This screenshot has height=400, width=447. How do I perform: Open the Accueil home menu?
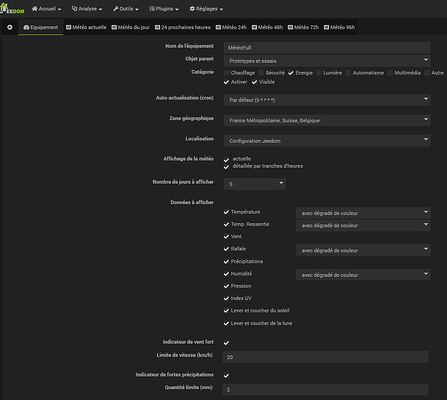(46, 9)
